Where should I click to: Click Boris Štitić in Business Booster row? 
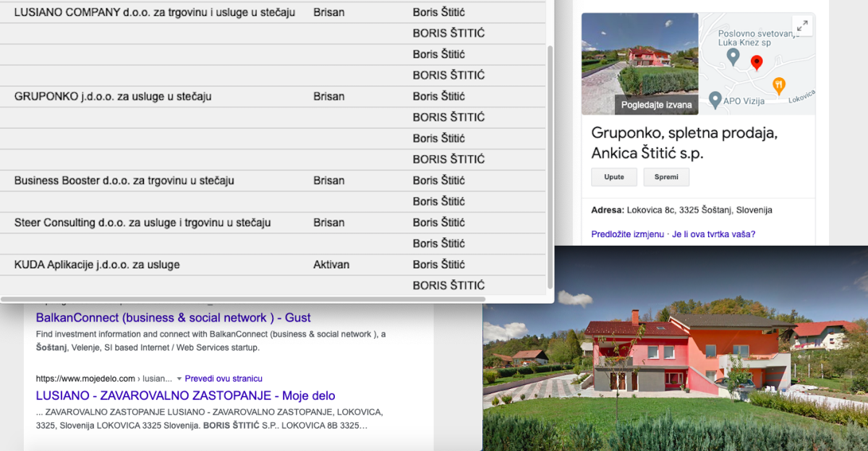coord(439,180)
